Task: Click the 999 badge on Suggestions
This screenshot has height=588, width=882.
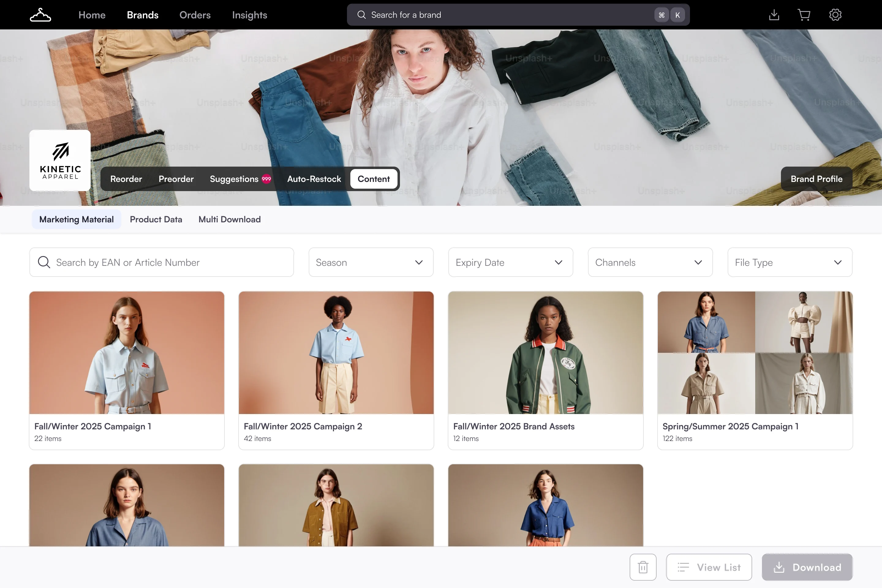Action: [x=266, y=179]
